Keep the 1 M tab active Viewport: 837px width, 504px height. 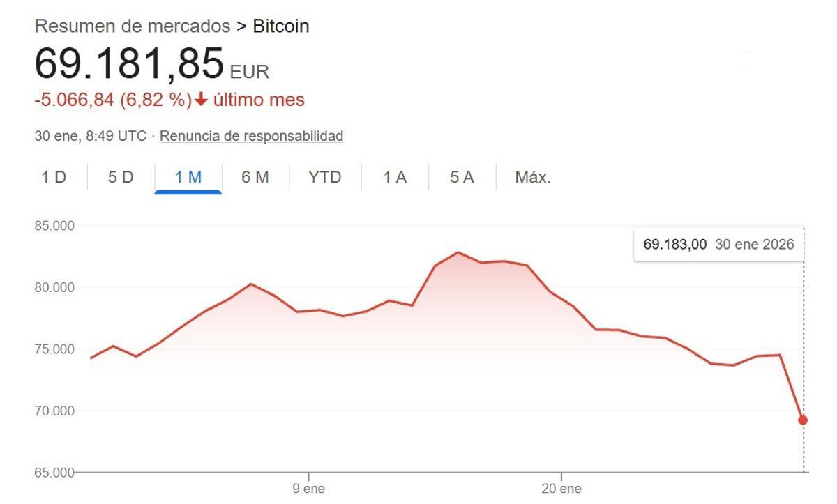(188, 177)
